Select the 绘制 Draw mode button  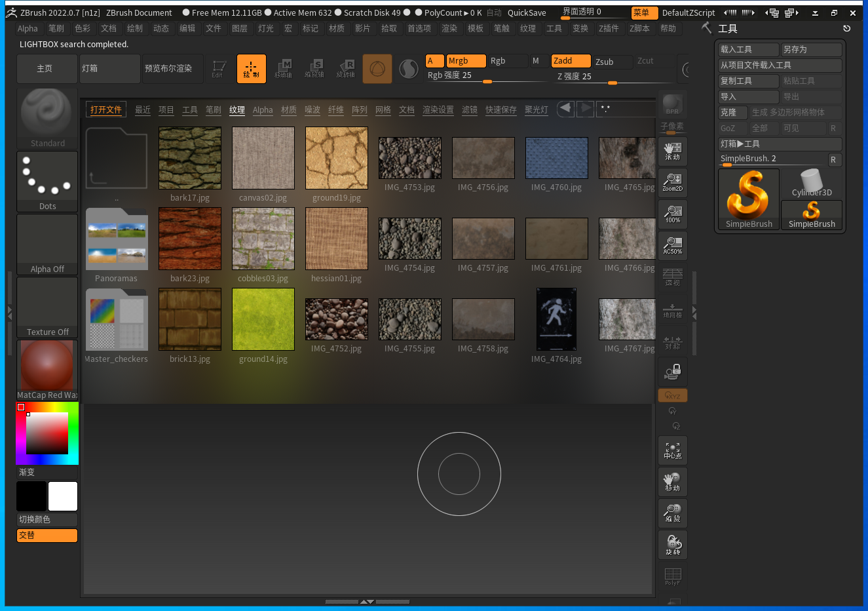[x=252, y=68]
